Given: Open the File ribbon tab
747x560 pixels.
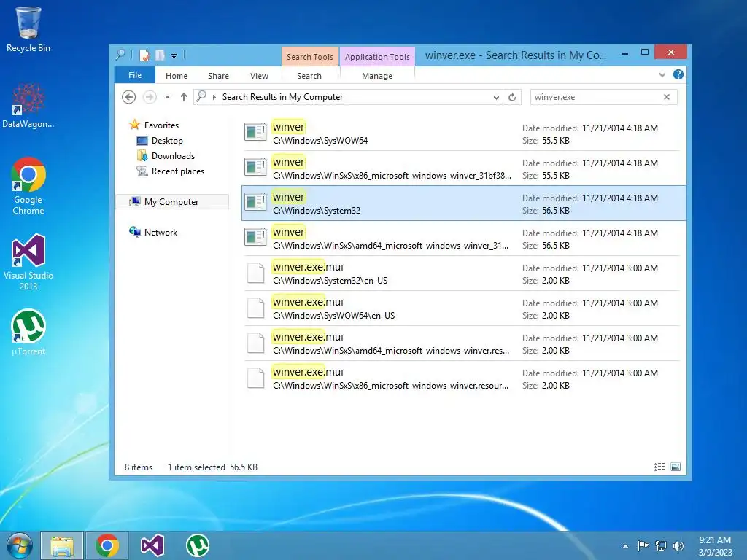Looking at the screenshot, I should (135, 75).
